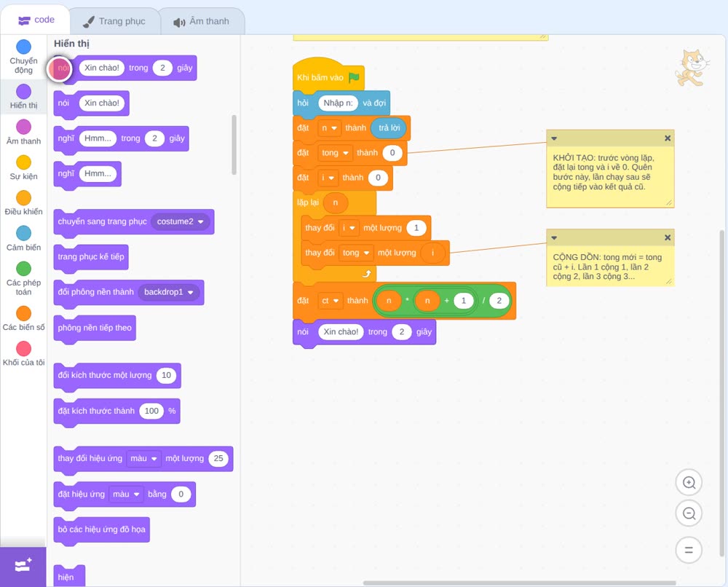Close the KHỞI TẠO comment
728x587 pixels.
click(667, 138)
